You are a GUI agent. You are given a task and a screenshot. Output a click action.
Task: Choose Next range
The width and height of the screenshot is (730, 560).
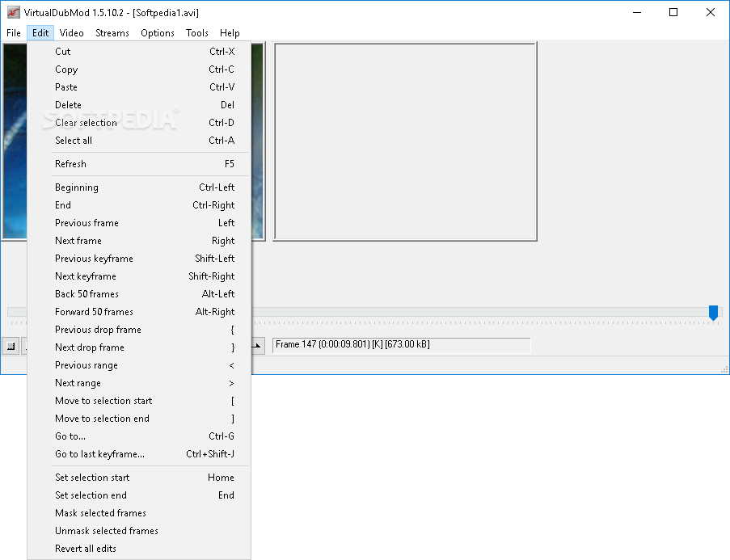pos(139,383)
